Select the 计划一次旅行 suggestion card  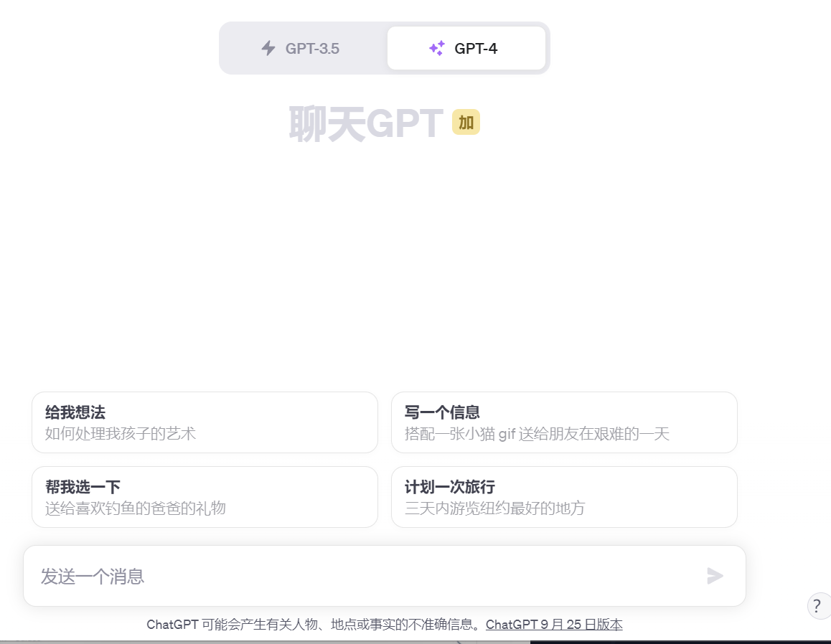pyautogui.click(x=564, y=497)
